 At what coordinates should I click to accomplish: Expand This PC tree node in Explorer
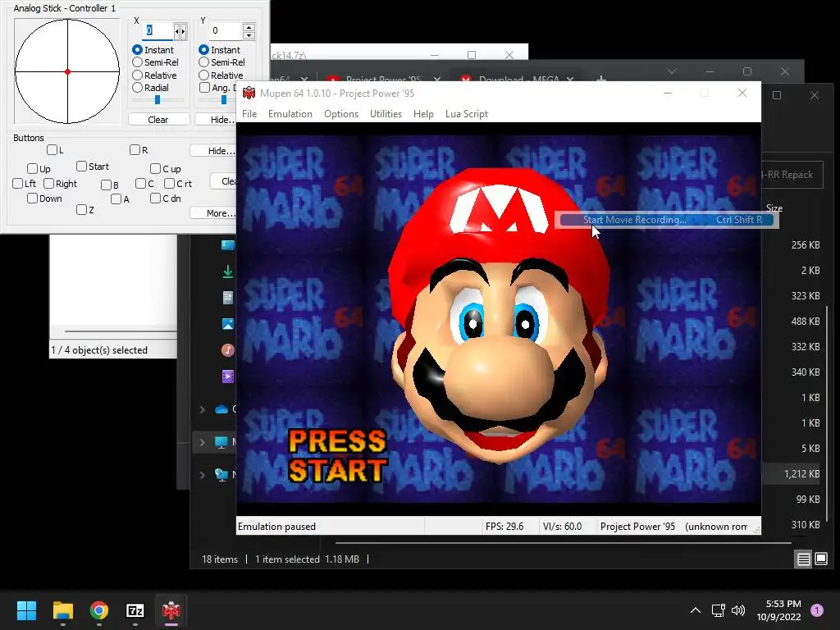click(203, 442)
